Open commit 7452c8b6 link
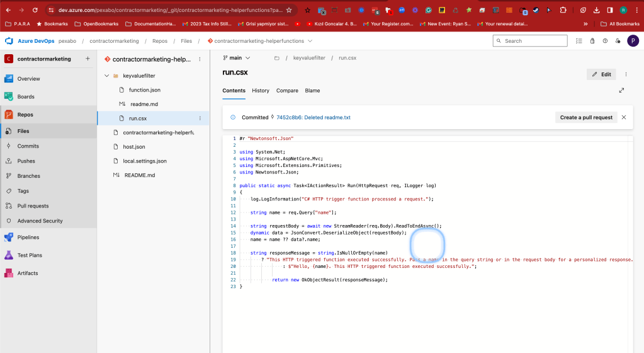Image resolution: width=644 pixels, height=353 pixels. 314,118
